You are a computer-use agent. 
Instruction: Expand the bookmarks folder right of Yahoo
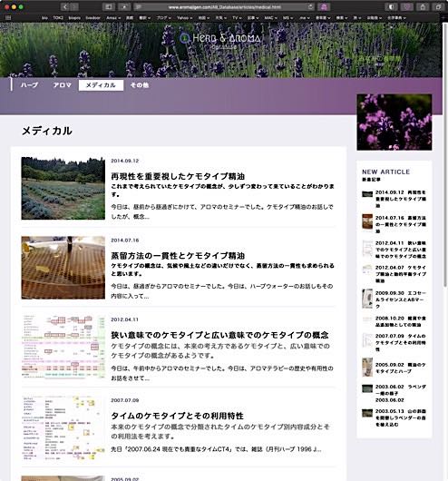(x=204, y=18)
